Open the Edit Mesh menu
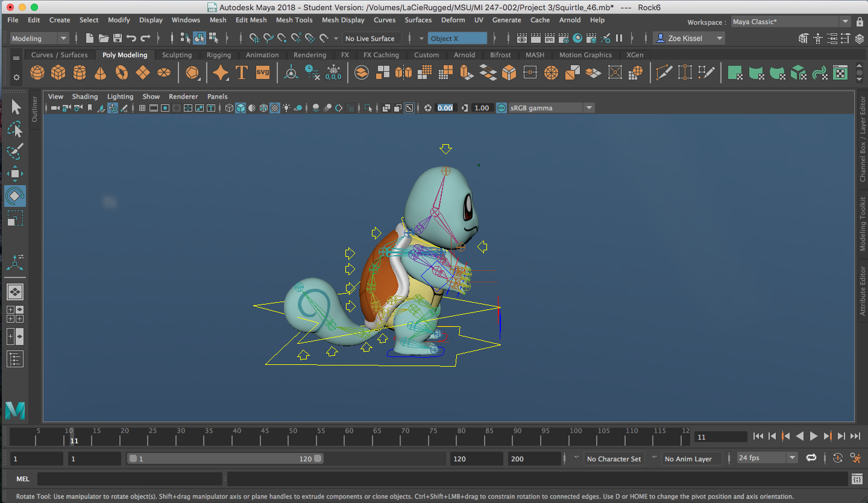The image size is (868, 503). (x=251, y=20)
